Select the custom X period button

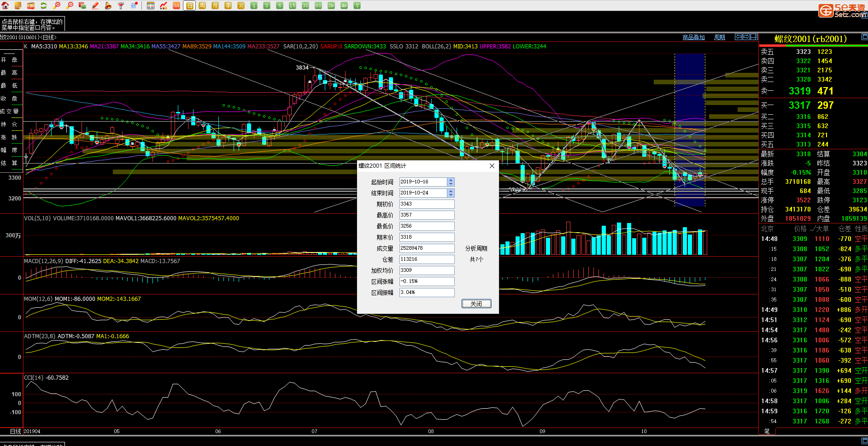pyautogui.click(x=241, y=6)
